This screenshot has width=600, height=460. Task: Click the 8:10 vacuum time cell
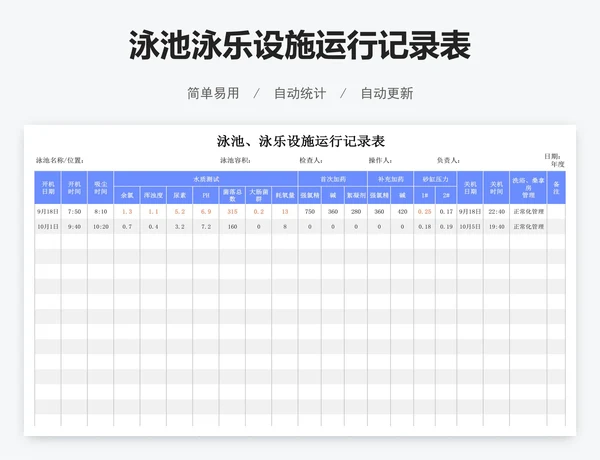101,211
